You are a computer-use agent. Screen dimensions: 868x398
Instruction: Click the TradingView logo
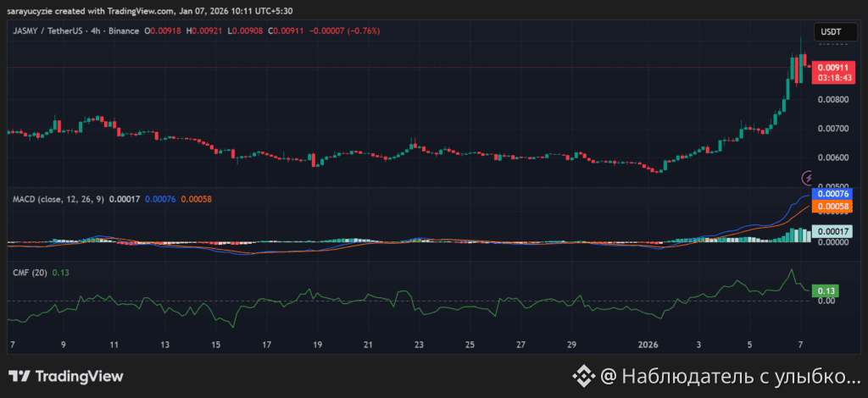66,377
